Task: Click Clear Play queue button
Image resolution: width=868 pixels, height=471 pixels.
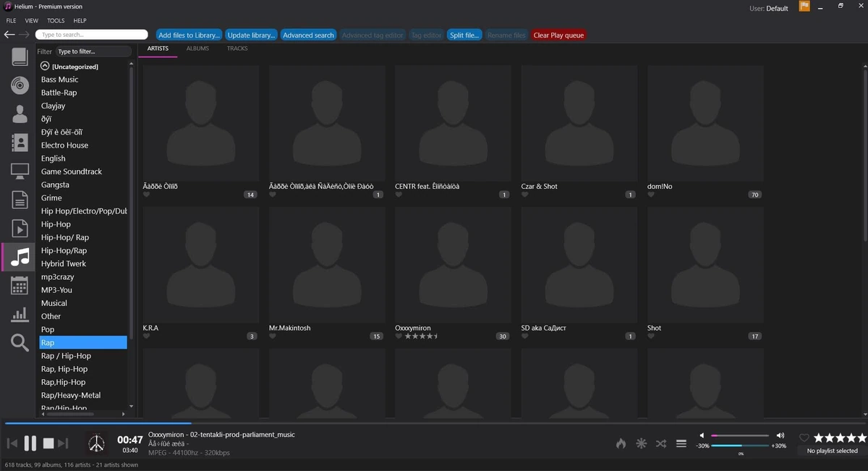Action: tap(558, 35)
